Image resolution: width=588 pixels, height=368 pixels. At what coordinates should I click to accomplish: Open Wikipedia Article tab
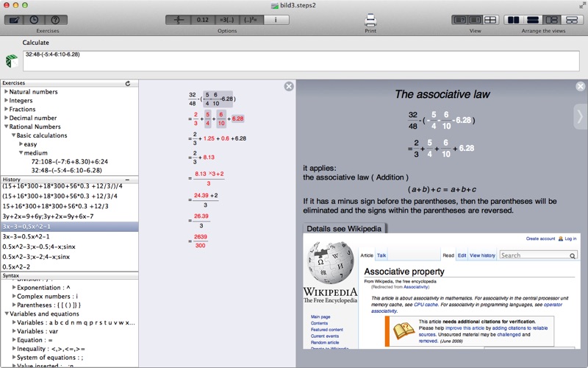[x=367, y=255]
